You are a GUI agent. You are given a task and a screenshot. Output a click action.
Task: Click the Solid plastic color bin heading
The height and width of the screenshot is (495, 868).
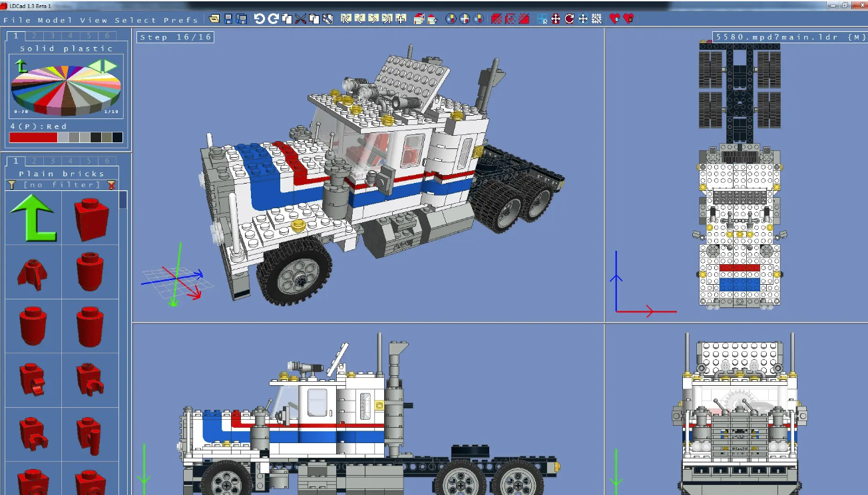coord(67,49)
